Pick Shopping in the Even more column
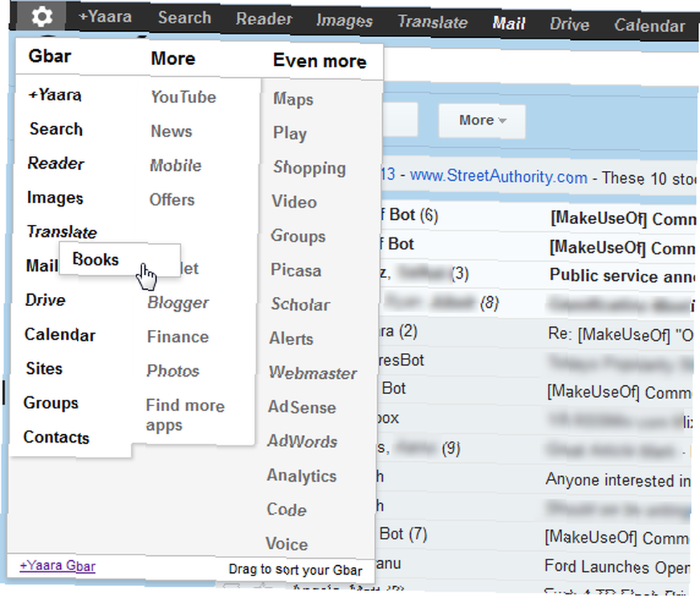This screenshot has width=700, height=598. point(309,168)
